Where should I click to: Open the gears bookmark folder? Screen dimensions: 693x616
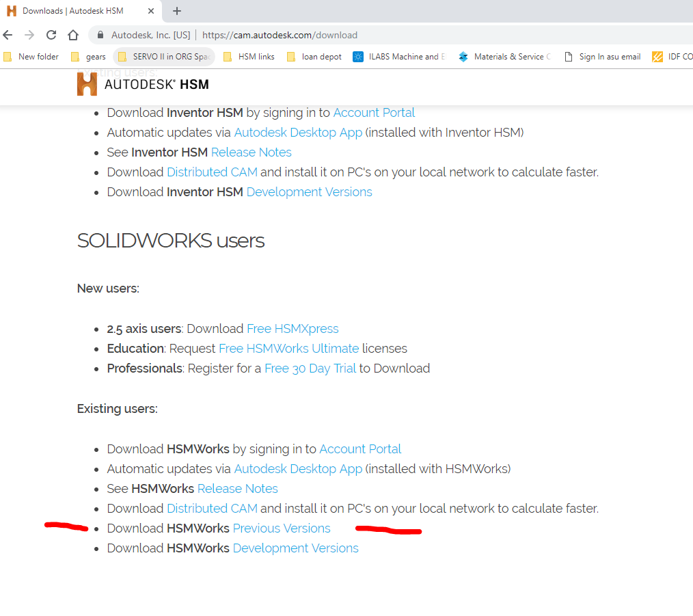[x=88, y=57]
